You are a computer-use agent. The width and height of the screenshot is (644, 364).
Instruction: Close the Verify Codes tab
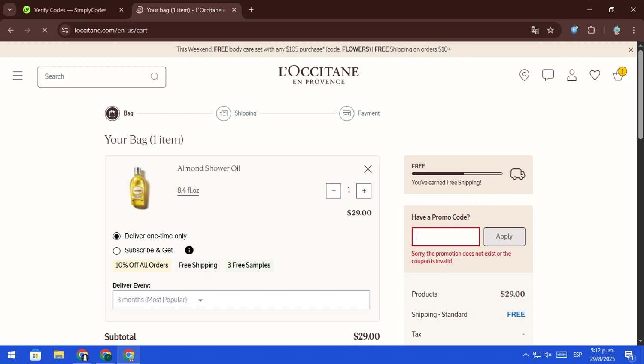[122, 10]
